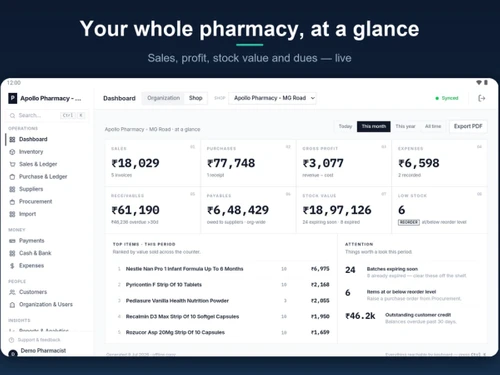The image size is (500, 375).
Task: Open the Receivables ₹61,190 card
Action: [153, 210]
